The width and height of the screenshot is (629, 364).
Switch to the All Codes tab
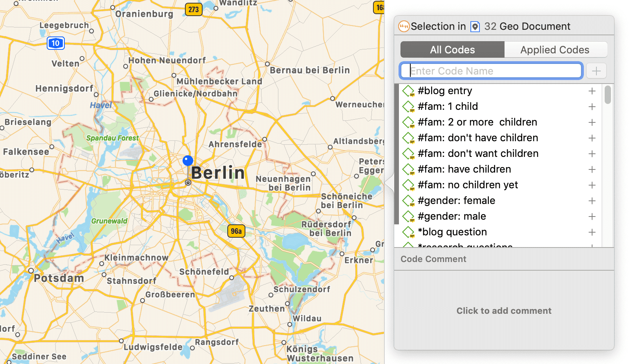pos(452,50)
